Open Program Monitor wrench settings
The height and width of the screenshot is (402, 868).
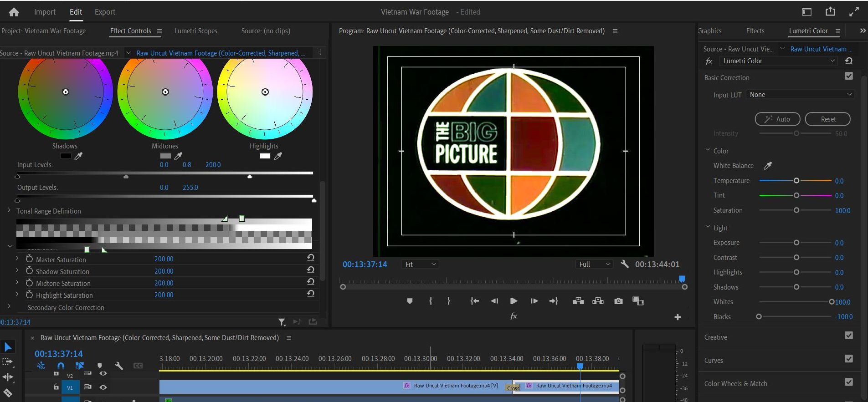(625, 264)
